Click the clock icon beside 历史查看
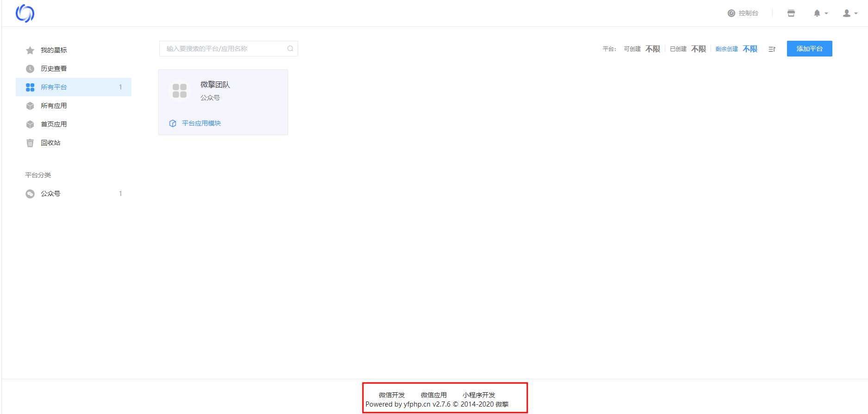 click(30, 69)
